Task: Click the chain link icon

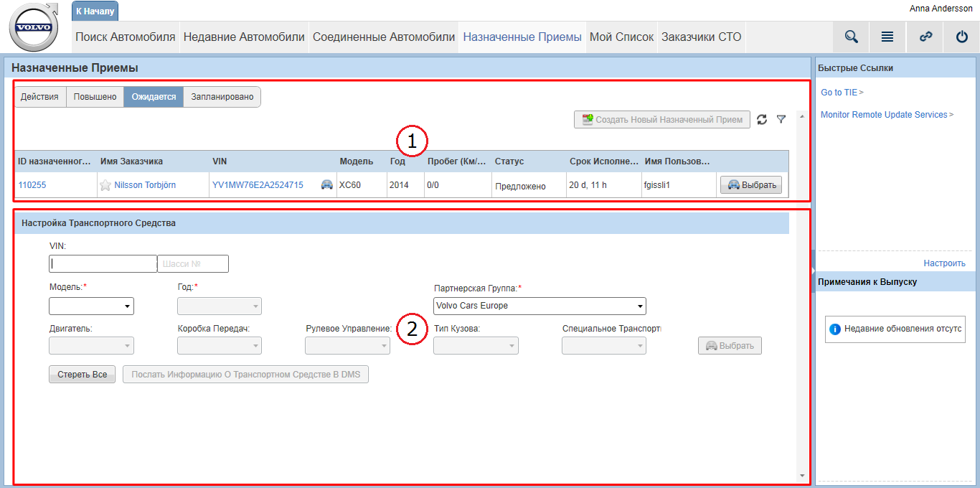Action: [x=925, y=37]
